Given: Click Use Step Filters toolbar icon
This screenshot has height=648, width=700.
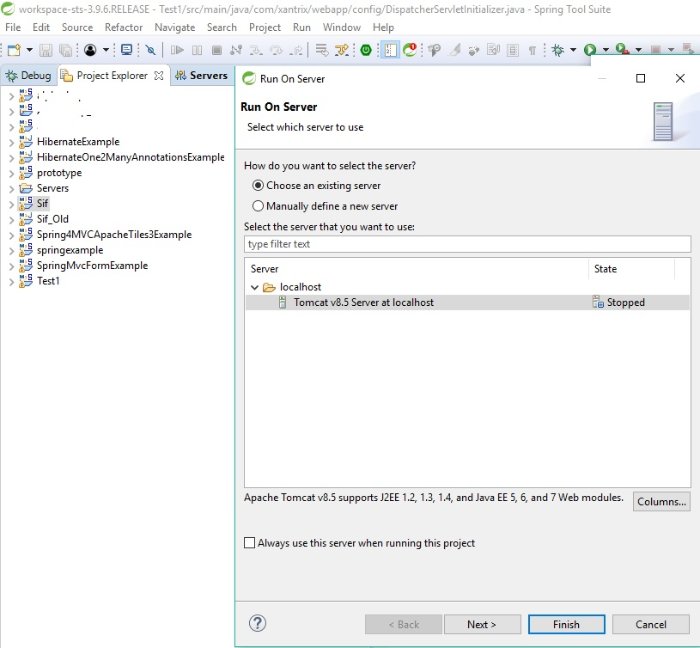Looking at the screenshot, I should [x=342, y=50].
